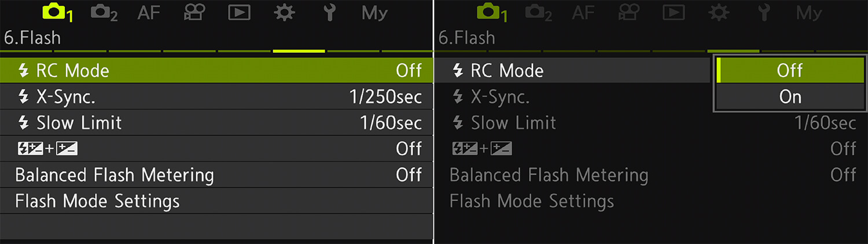This screenshot has height=244, width=868.
Task: Click dimmed wrench icon in right menu screen
Action: tap(763, 13)
